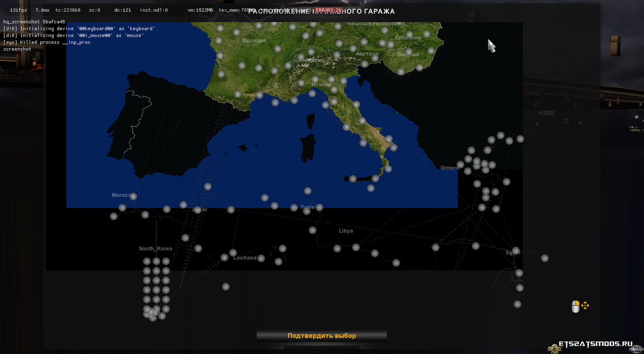Click the dc:121 console statistic
This screenshot has width=644, height=354.
[x=123, y=10]
